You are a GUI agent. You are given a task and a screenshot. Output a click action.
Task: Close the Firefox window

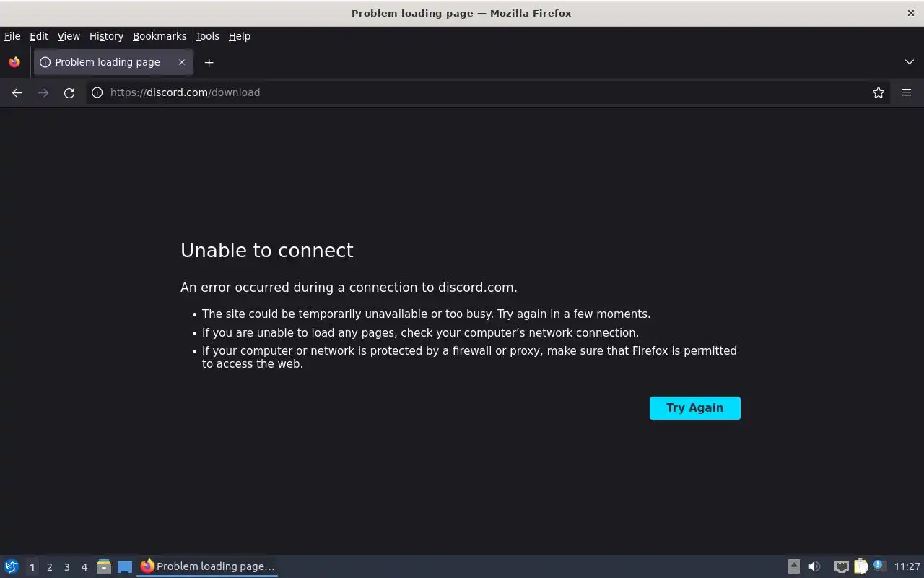(911, 13)
